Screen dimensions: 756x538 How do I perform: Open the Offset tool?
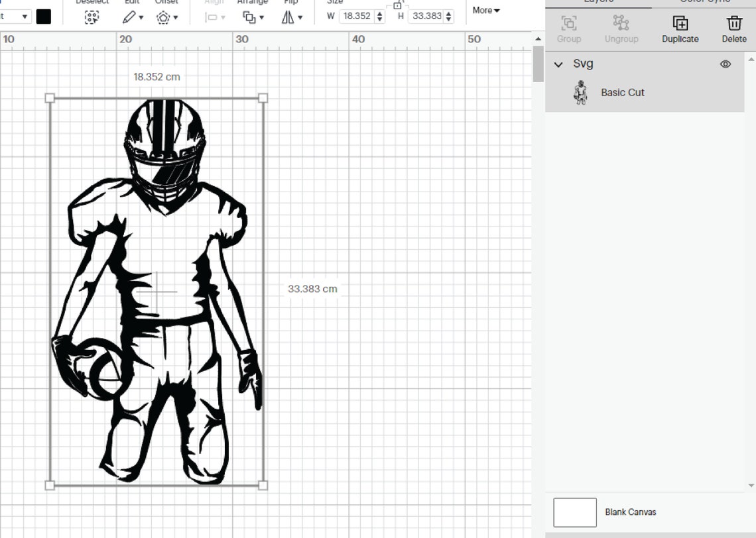pyautogui.click(x=162, y=17)
